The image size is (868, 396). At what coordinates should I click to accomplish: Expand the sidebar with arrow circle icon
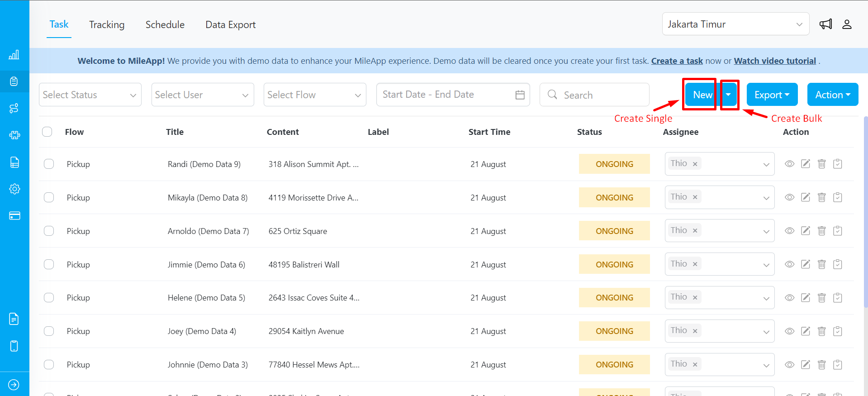tap(14, 385)
